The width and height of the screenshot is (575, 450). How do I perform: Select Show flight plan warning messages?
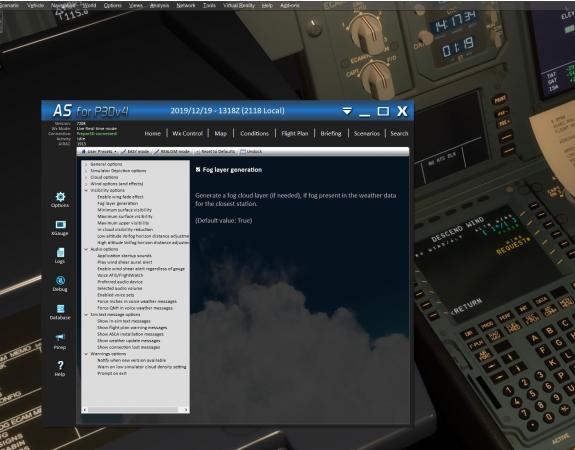132,328
